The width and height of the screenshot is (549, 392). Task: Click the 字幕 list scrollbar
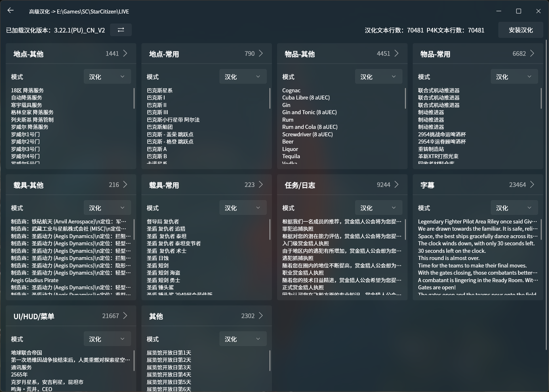[541, 230]
